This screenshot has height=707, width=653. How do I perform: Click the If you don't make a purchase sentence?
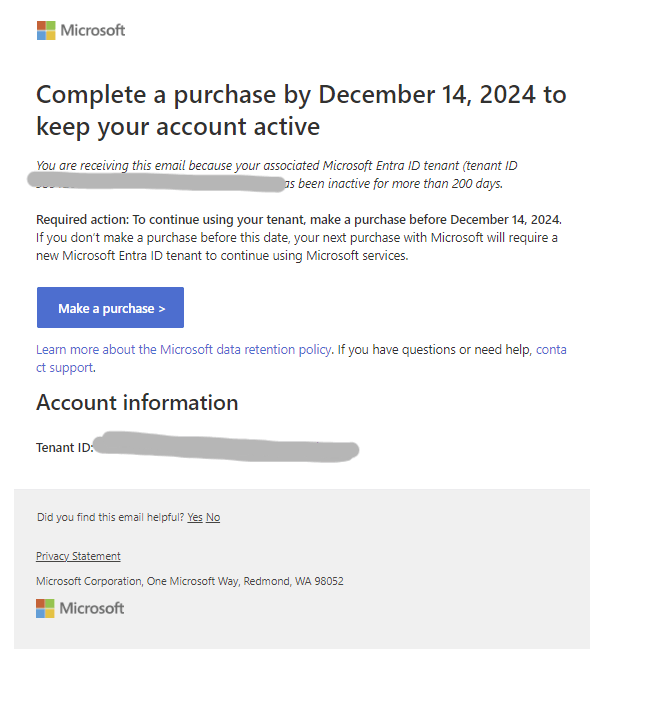click(297, 247)
